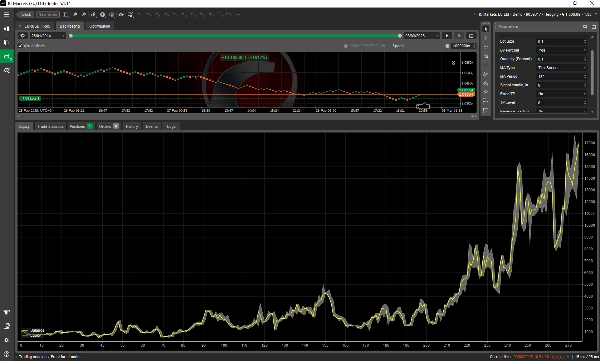Screen dimensions: 600x361
Task: Click the X marker inside the price chart
Action: (453, 63)
